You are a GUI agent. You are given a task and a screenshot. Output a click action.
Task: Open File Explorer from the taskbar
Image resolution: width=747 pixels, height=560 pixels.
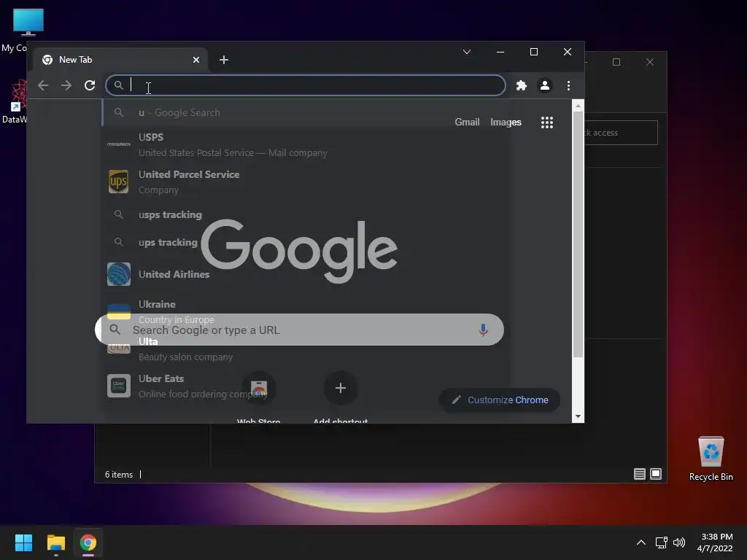tap(55, 542)
